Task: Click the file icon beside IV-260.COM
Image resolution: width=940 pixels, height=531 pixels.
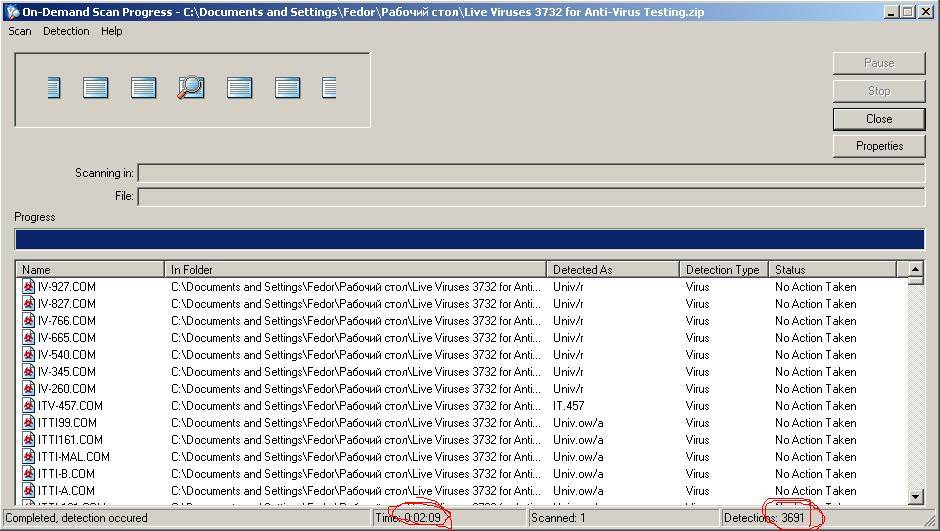Action: tap(29, 389)
